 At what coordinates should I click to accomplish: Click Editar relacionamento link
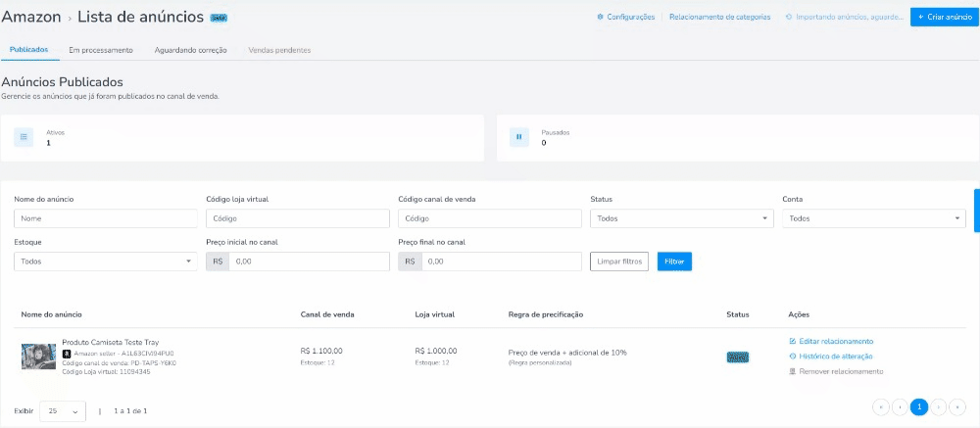point(831,341)
